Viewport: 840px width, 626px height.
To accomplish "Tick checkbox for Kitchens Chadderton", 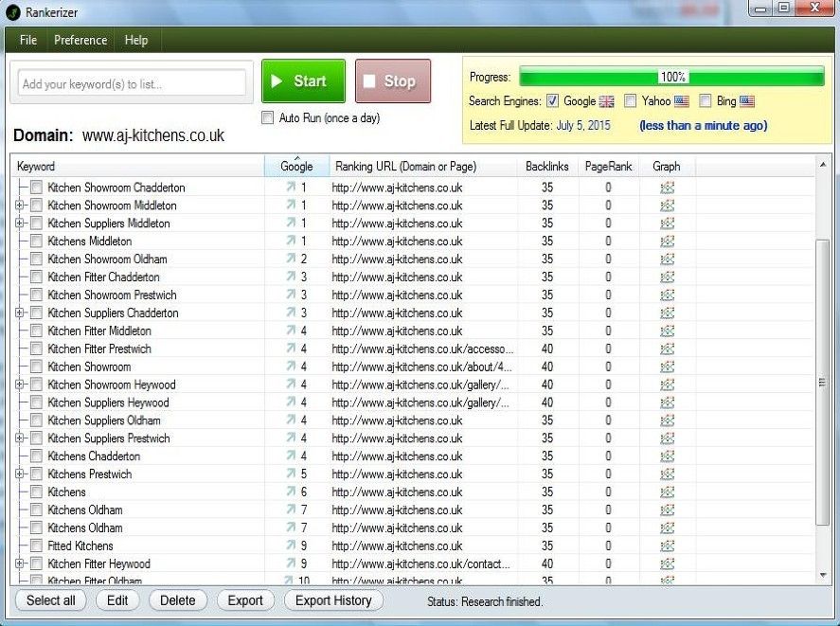I will point(36,456).
